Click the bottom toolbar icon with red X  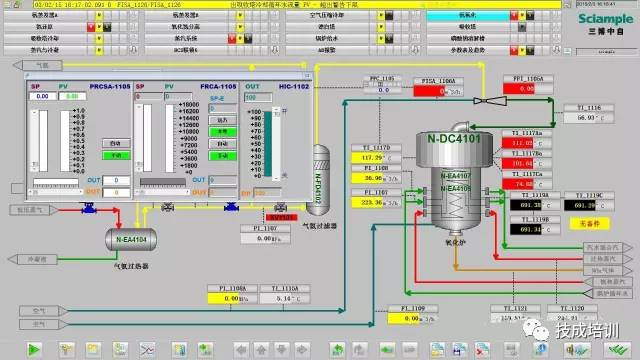pos(482,350)
